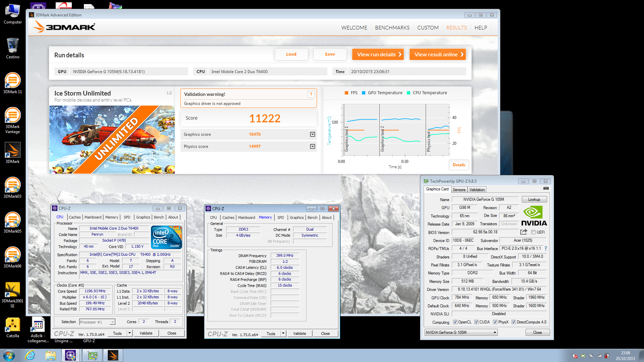
Task: Click the Bus Interface question mark in GPU-Z
Action: coord(545,248)
